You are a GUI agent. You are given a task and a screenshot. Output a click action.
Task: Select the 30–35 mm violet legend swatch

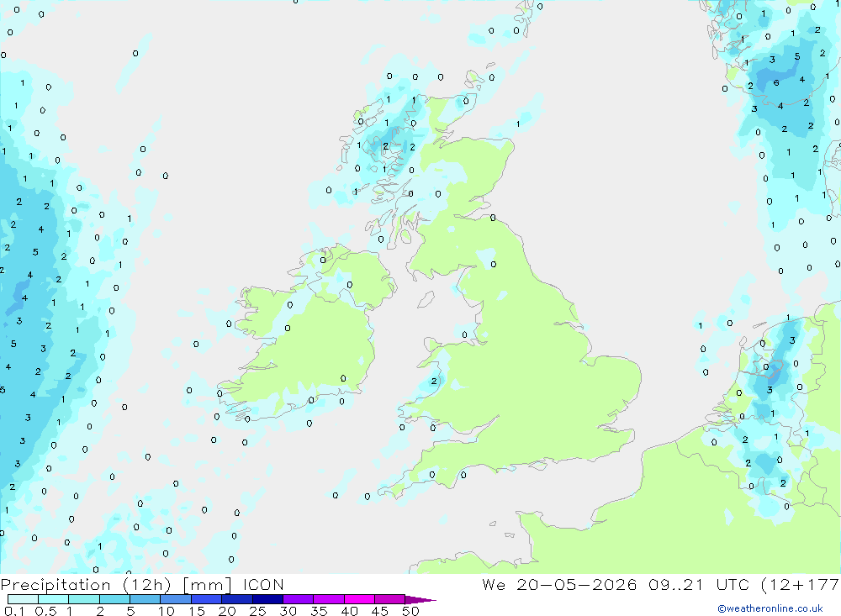coord(299,599)
